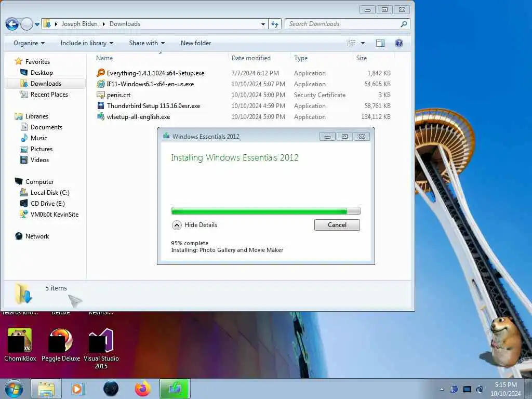Cancel the Windows Essentials installation
532x399 pixels.
(x=337, y=225)
